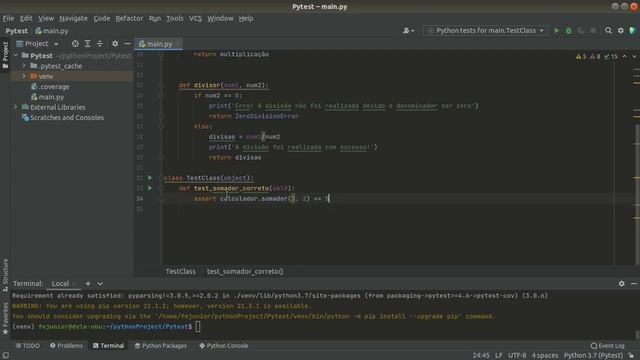Image resolution: width=640 pixels, height=360 pixels.
Task: Go to next highlighted error arrow
Action: (634, 56)
